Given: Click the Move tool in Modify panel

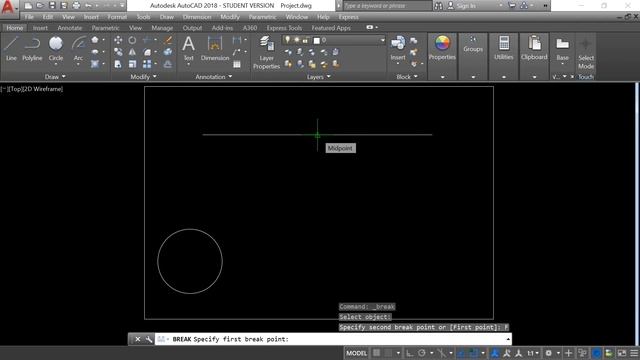Looking at the screenshot, I should pyautogui.click(x=118, y=40).
